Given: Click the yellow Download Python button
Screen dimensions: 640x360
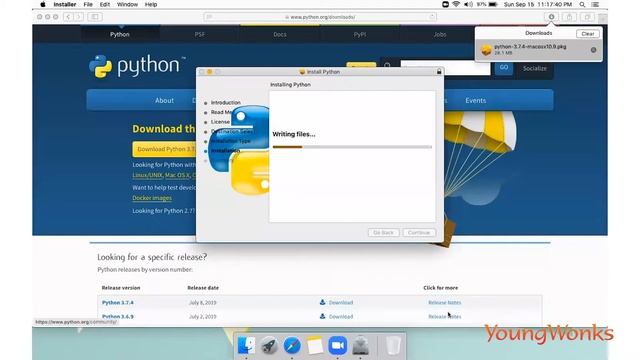Looking at the screenshot, I should pyautogui.click(x=164, y=149).
